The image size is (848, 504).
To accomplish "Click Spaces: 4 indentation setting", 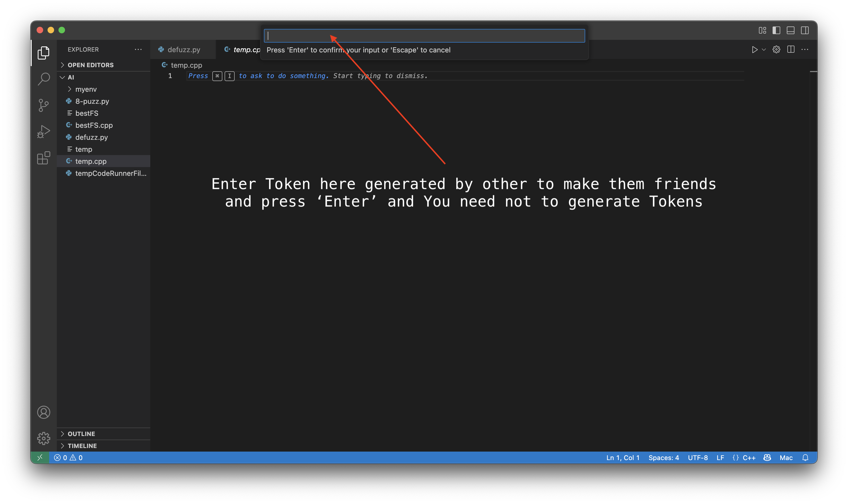I will click(x=664, y=458).
